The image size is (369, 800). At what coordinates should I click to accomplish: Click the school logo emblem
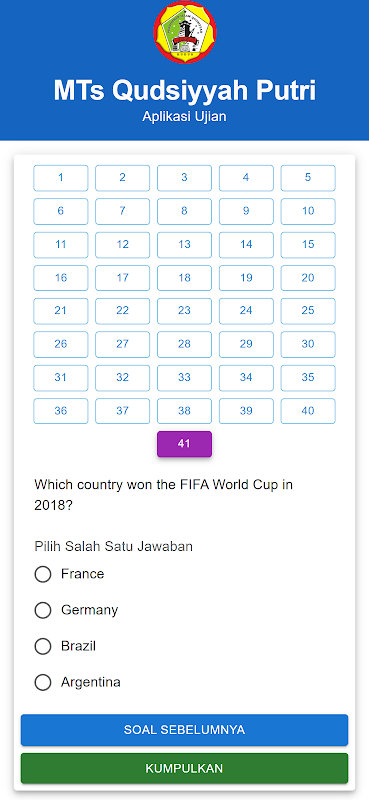point(185,32)
